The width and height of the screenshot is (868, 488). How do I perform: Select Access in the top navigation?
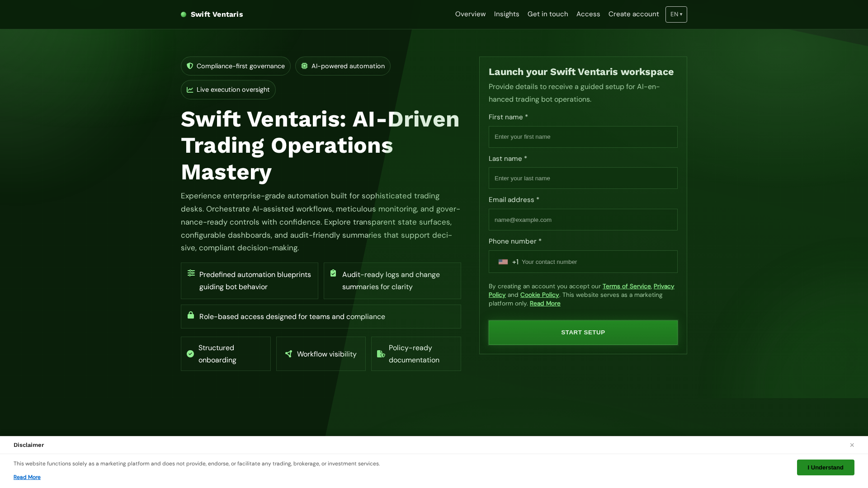click(x=588, y=14)
